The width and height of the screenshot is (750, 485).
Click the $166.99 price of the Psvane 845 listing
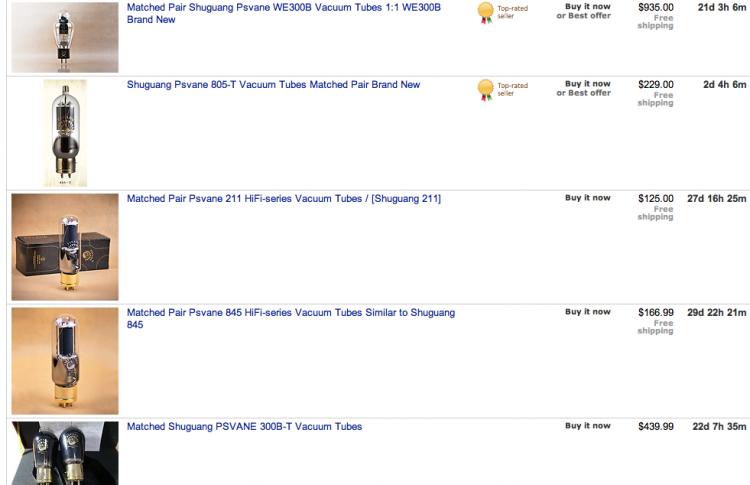[656, 313]
